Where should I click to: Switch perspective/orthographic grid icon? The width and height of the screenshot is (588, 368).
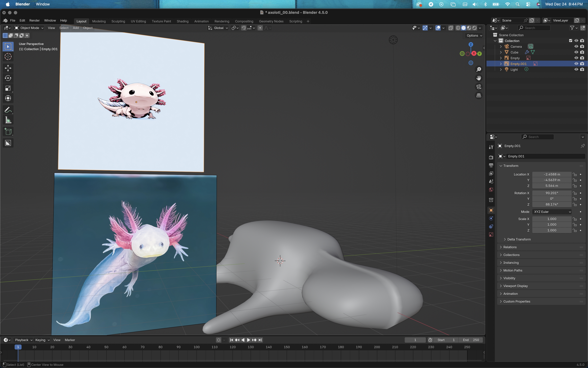[x=479, y=95]
